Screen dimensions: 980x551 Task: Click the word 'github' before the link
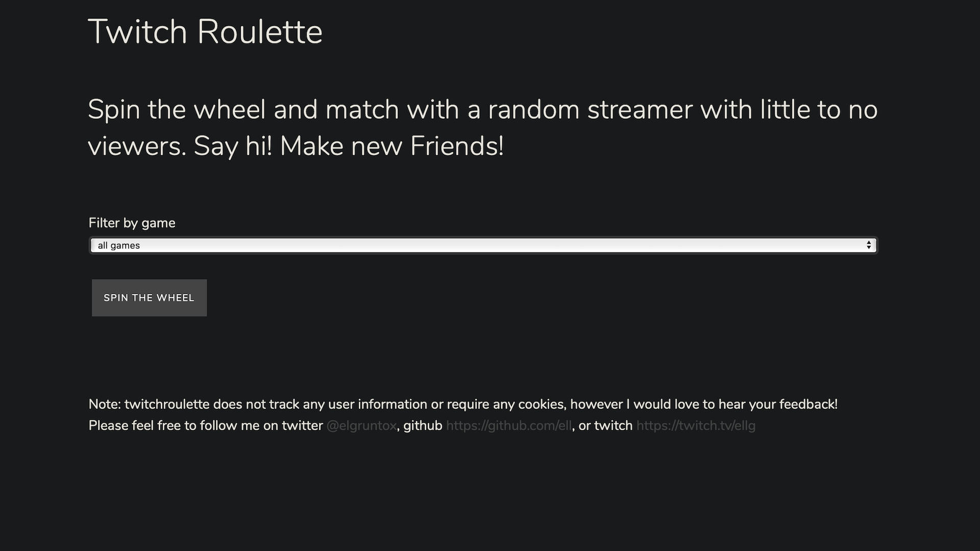[x=423, y=425]
